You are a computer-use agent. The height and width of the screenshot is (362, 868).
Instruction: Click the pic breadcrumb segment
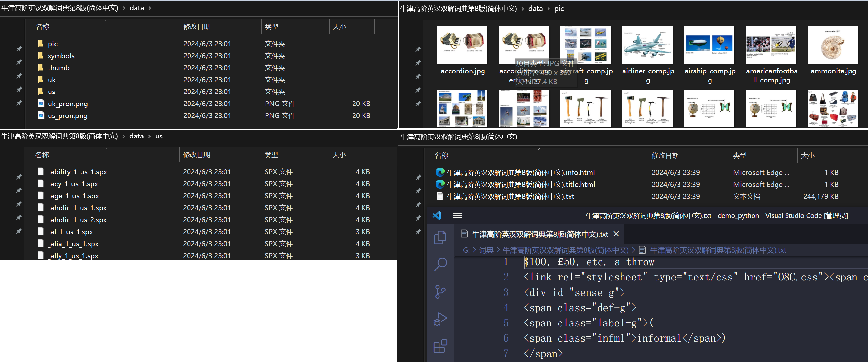tap(559, 9)
